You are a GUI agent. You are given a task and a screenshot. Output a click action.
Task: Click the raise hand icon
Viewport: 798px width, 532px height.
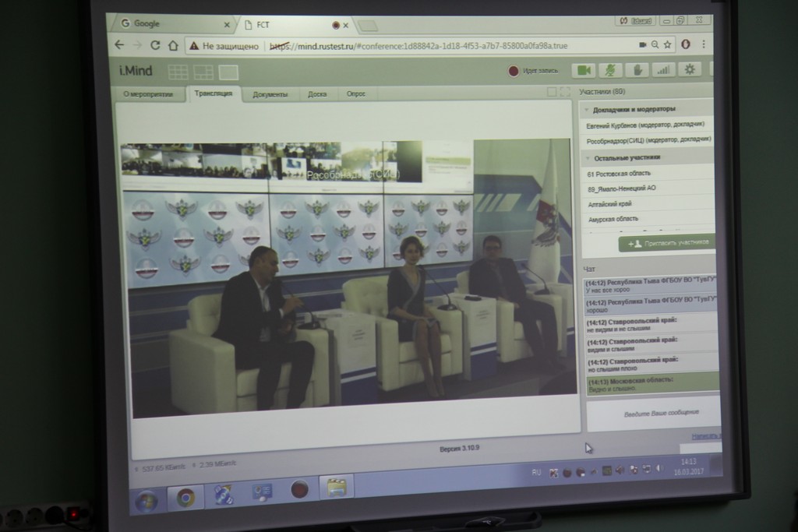pyautogui.click(x=637, y=70)
